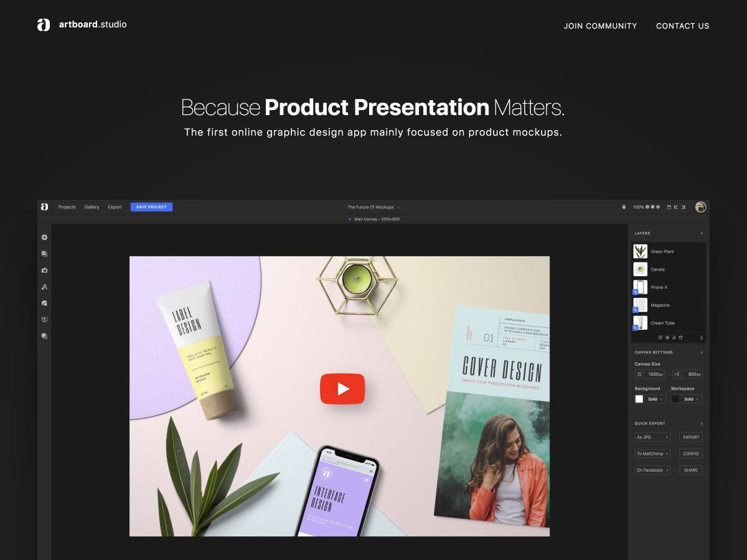Toggle the right panel layout icon in toolbar
Image resolution: width=747 pixels, height=560 pixels.
pos(683,207)
